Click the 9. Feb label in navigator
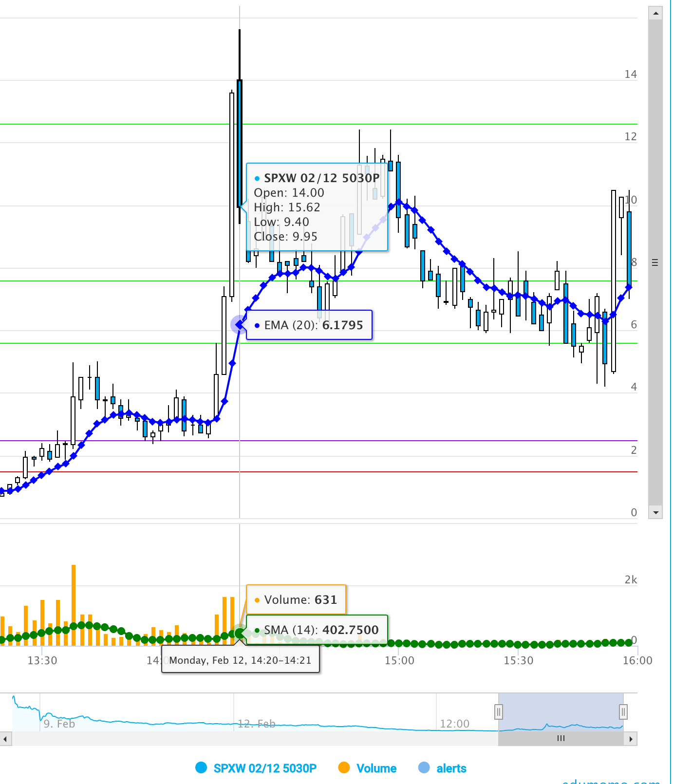 [x=59, y=724]
